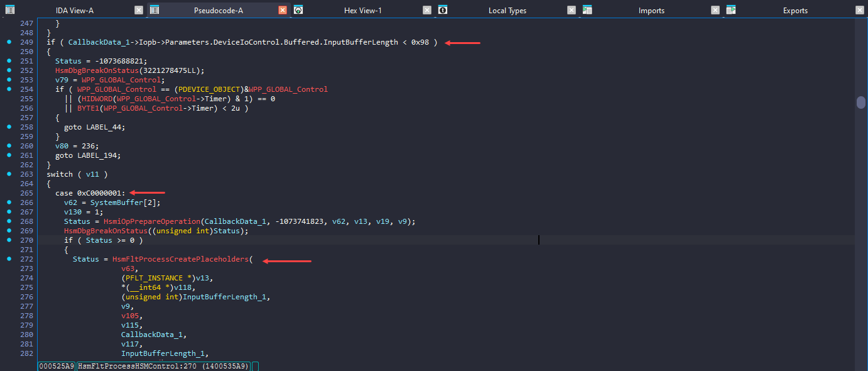Close the Pseudocode-A tab with red X
Image resolution: width=868 pixels, height=371 pixels.
[283, 10]
